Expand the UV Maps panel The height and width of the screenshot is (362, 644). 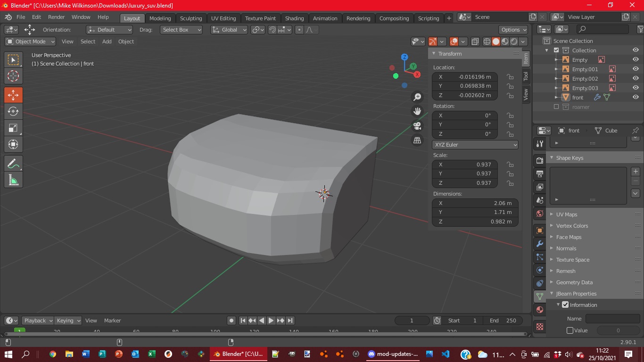566,214
